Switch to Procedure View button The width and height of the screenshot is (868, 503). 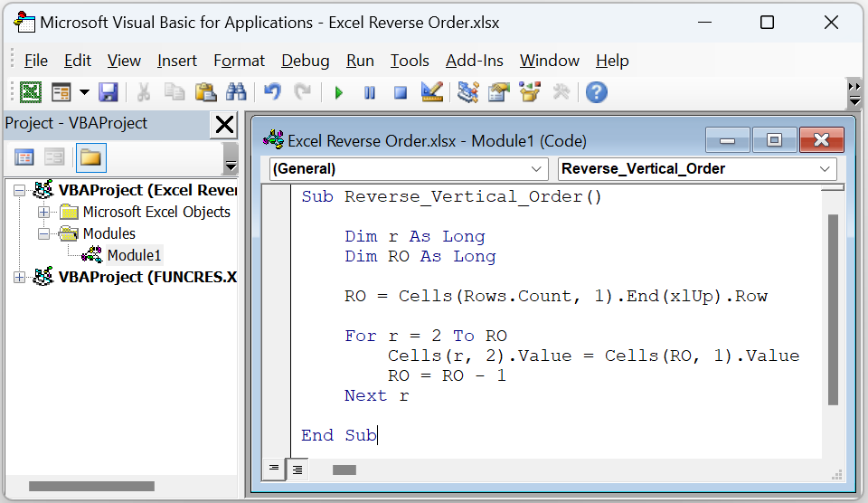(274, 470)
